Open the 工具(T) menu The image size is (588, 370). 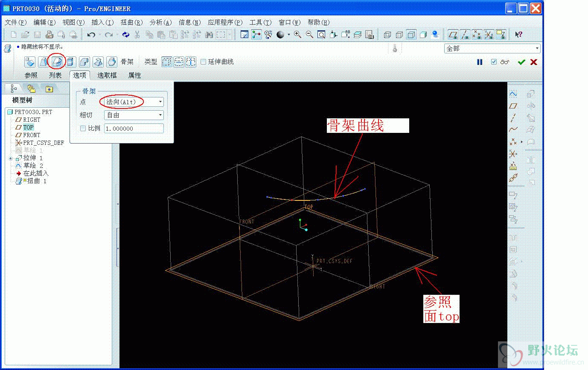(x=260, y=22)
